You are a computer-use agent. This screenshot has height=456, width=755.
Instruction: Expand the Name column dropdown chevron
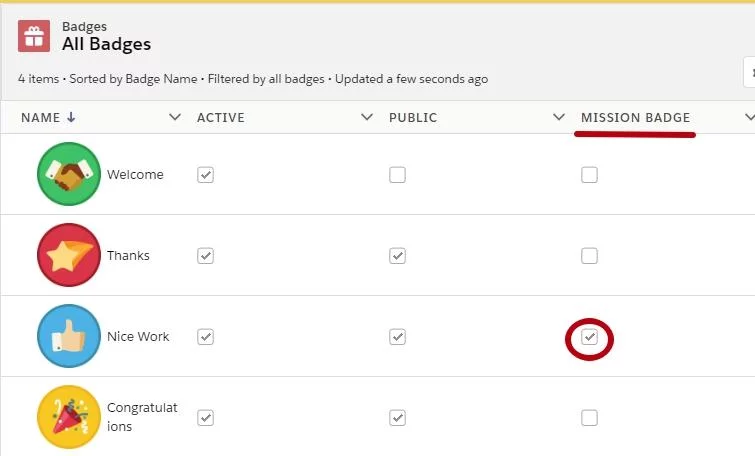coord(175,117)
